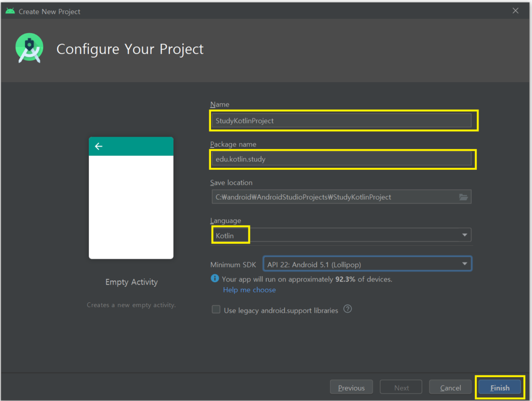
Task: Go back with the Previous button
Action: [x=351, y=387]
